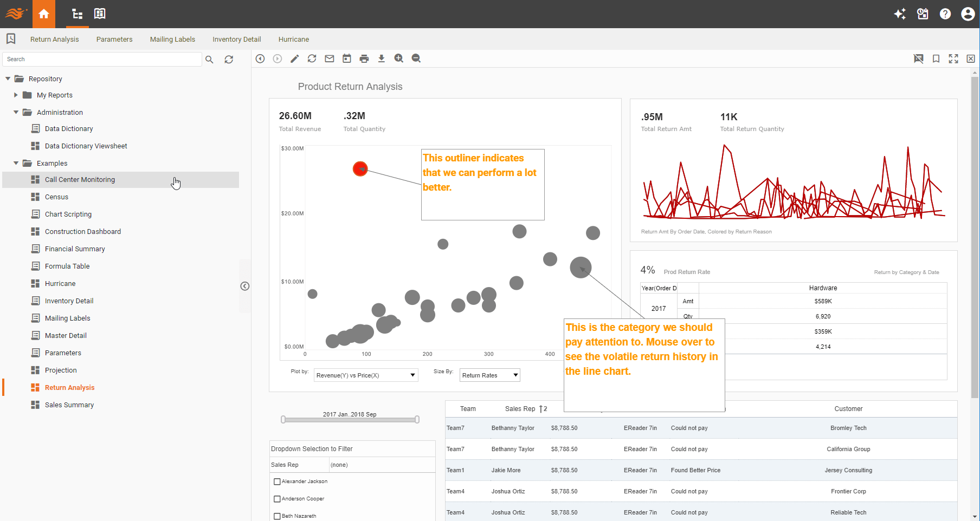Viewport: 980px width, 521px height.
Task: Email the dashboard via envelope icon
Action: 330,58
